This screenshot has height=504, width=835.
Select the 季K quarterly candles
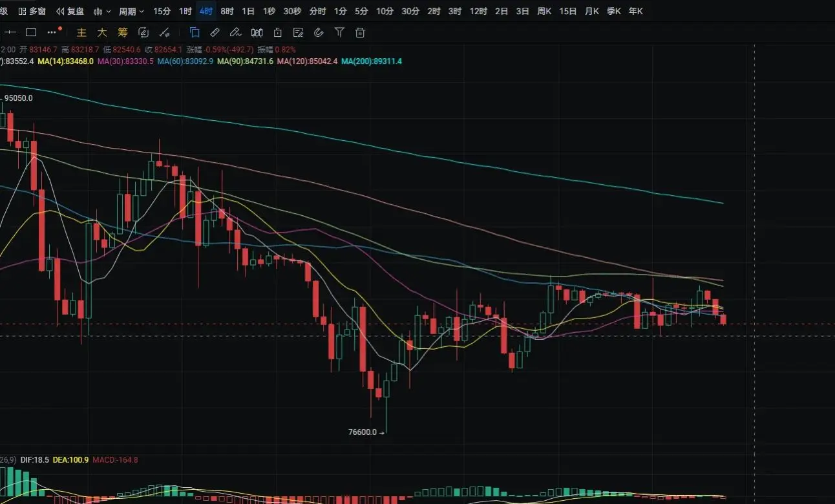click(x=614, y=12)
